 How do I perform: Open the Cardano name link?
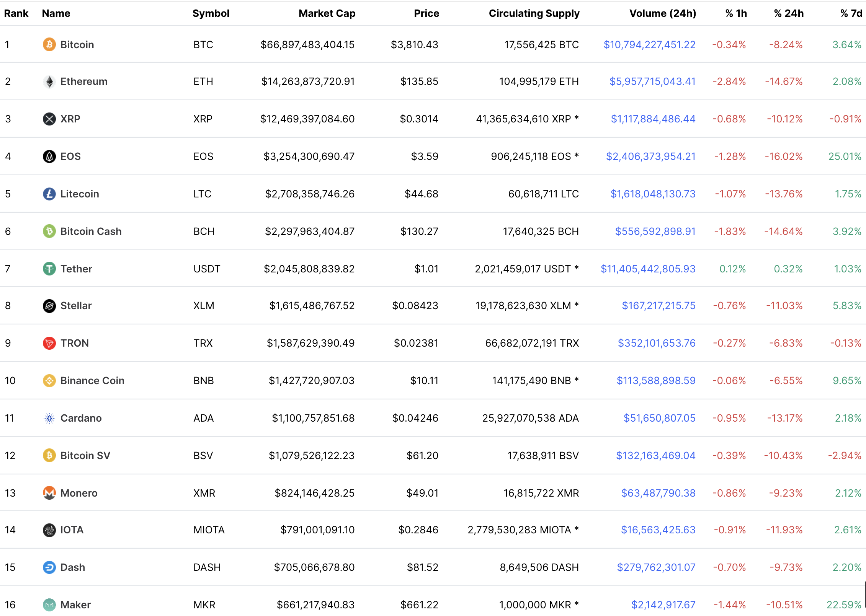(x=81, y=418)
